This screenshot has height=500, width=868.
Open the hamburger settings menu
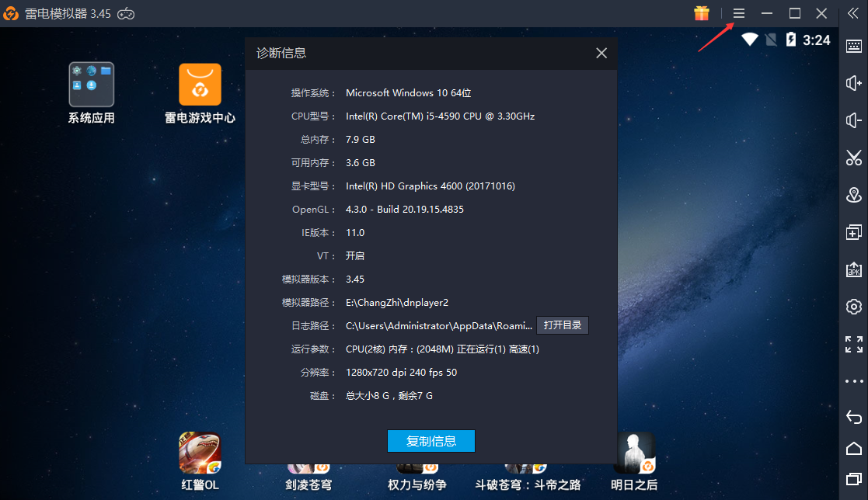click(738, 12)
